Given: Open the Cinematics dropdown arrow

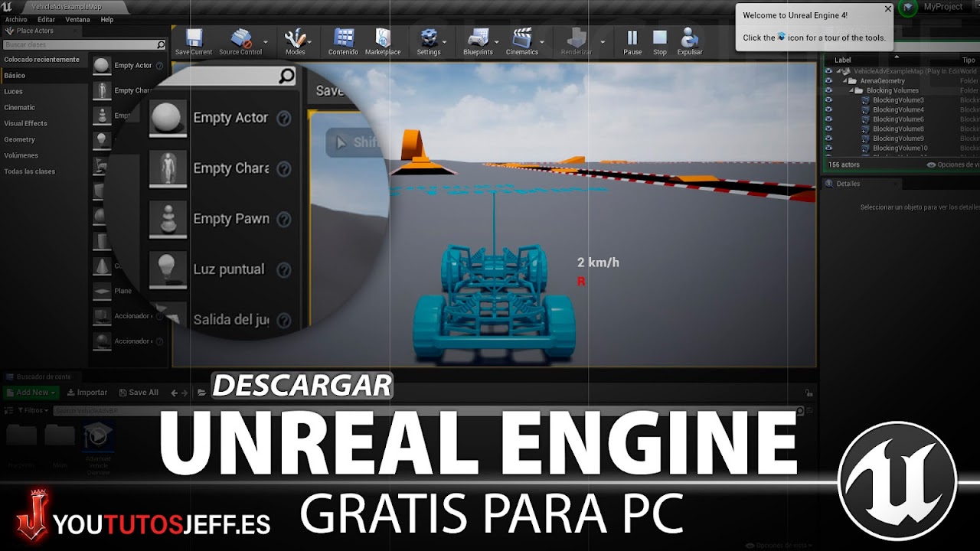Looking at the screenshot, I should coord(541,42).
